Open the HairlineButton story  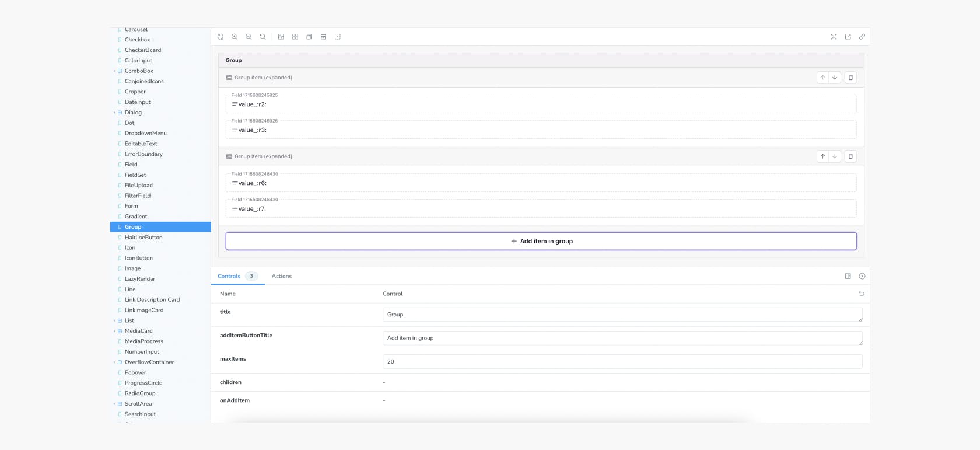[143, 238]
